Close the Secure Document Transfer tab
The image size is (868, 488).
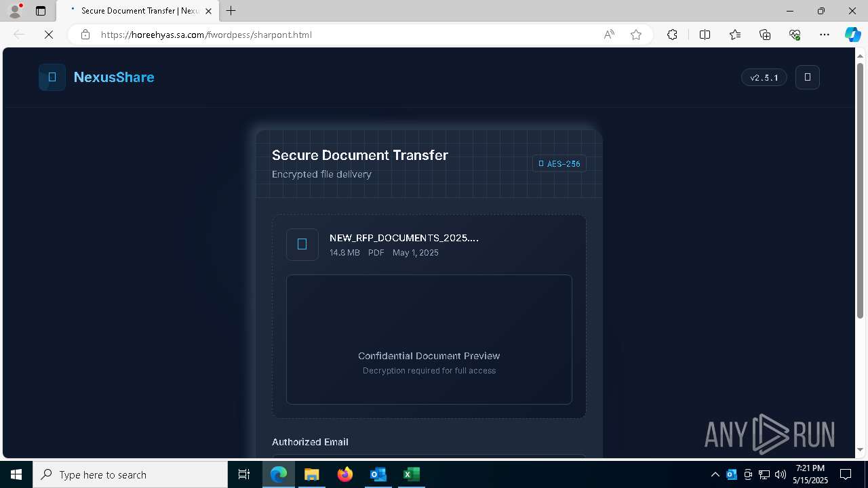[x=208, y=11]
